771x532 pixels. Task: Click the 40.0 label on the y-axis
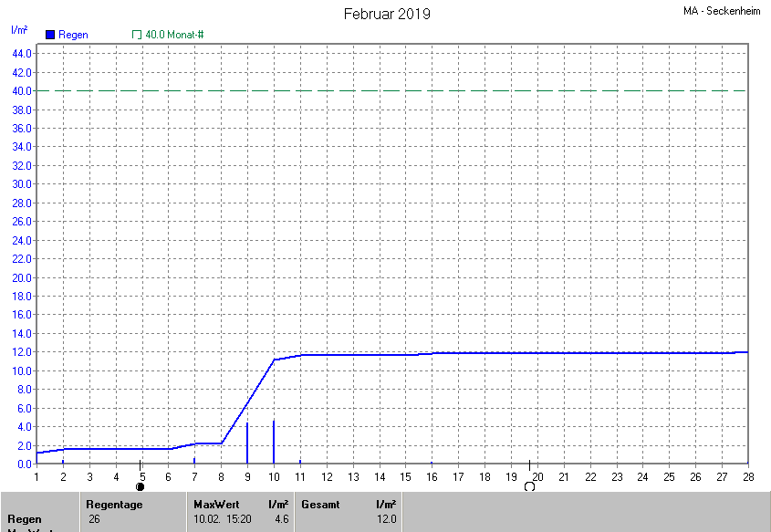tap(21, 91)
